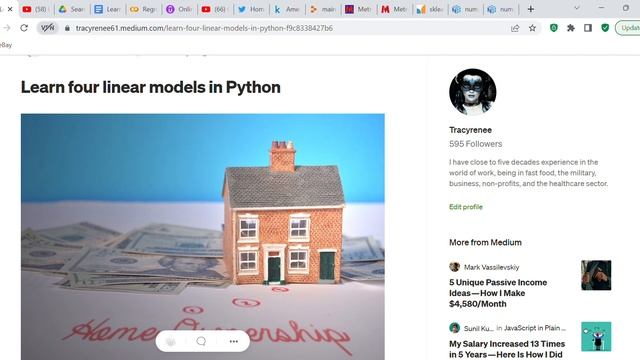Open the JavaScript in Plain publication link
The height and width of the screenshot is (360, 640).
535,328
